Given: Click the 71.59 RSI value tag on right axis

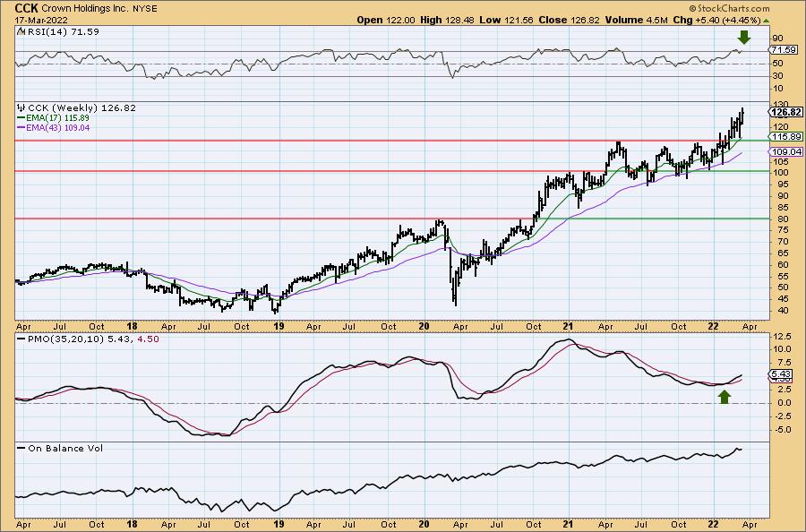Looking at the screenshot, I should click(x=784, y=50).
